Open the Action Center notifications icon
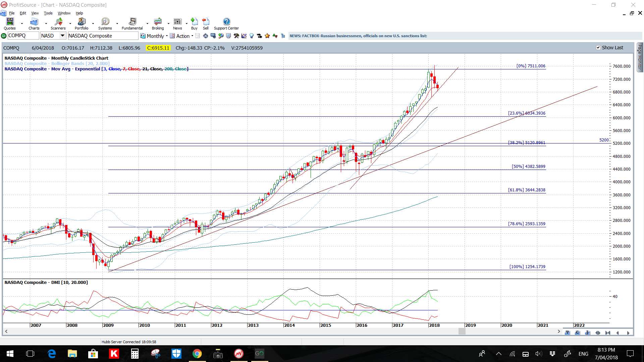The width and height of the screenshot is (644, 362). click(630, 354)
